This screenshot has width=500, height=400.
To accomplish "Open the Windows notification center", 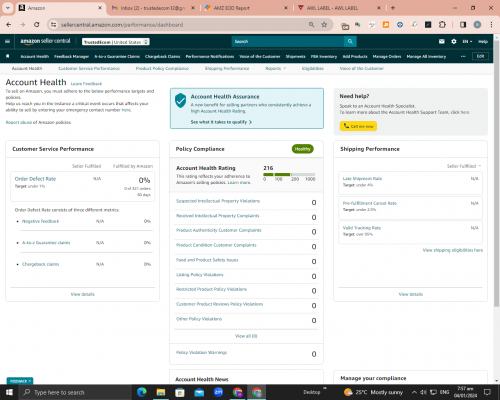I will pos(487,392).
